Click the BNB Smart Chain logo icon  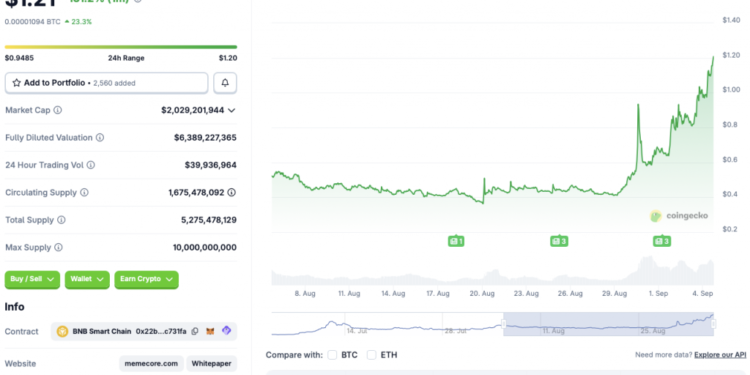click(x=62, y=331)
